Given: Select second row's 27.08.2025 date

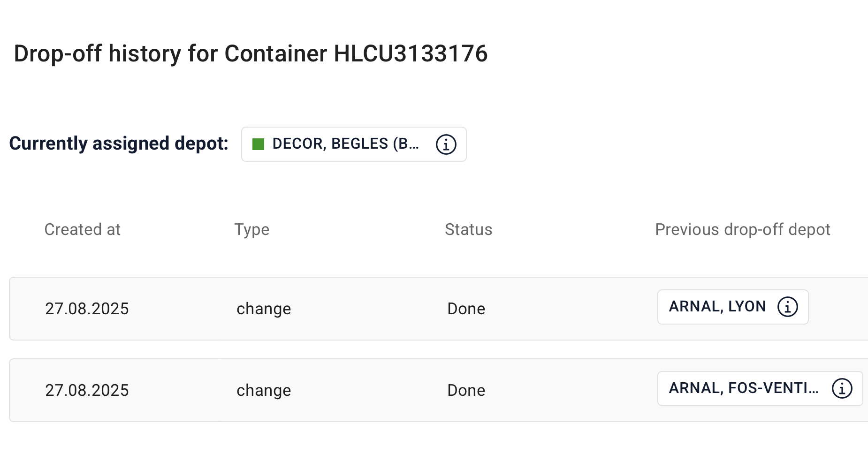Looking at the screenshot, I should pyautogui.click(x=87, y=390).
